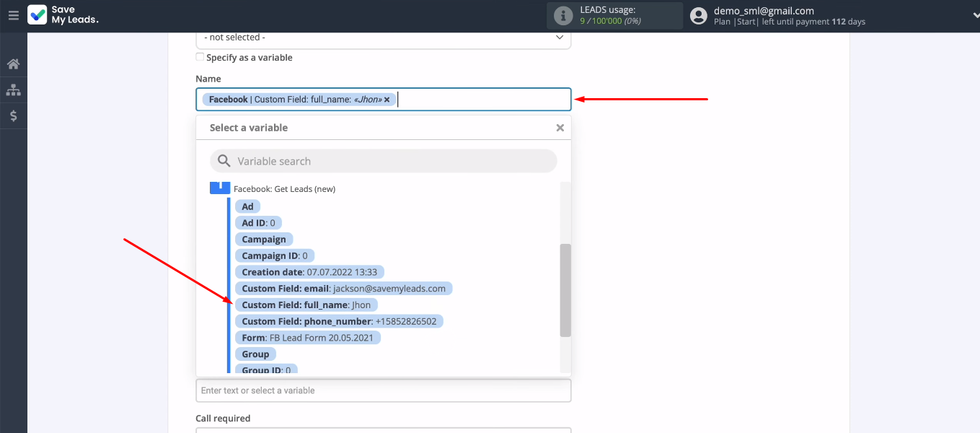The width and height of the screenshot is (980, 433).
Task: Click the Save My Leads logo
Action: point(63,15)
